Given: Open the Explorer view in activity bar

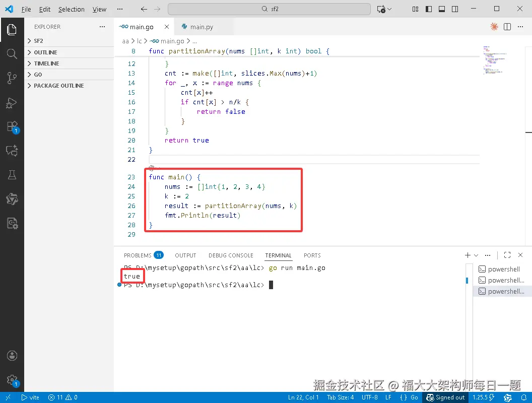Looking at the screenshot, I should (x=12, y=30).
